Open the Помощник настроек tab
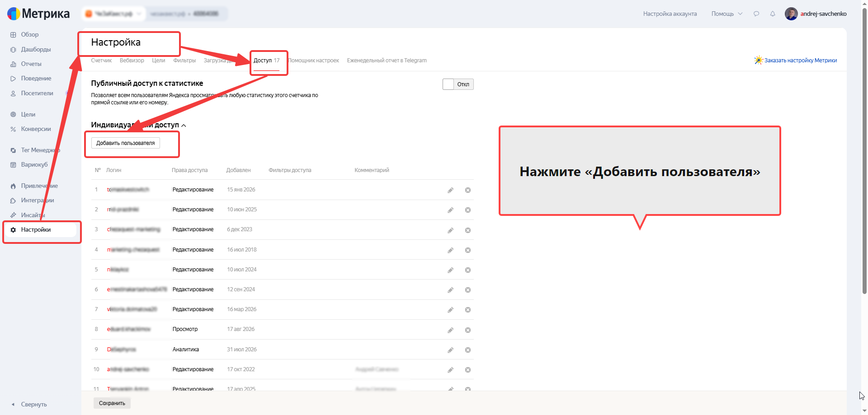This screenshot has height=415, width=868. pos(314,61)
